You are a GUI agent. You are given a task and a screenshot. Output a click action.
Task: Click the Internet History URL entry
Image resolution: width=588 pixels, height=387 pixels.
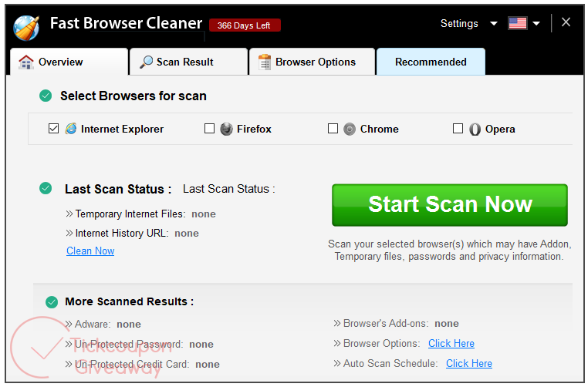point(133,233)
